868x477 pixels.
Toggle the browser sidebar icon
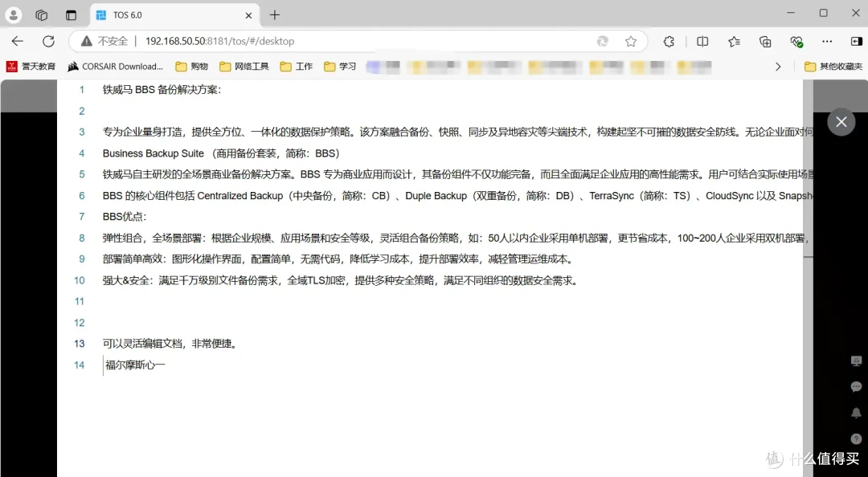pyautogui.click(x=857, y=41)
